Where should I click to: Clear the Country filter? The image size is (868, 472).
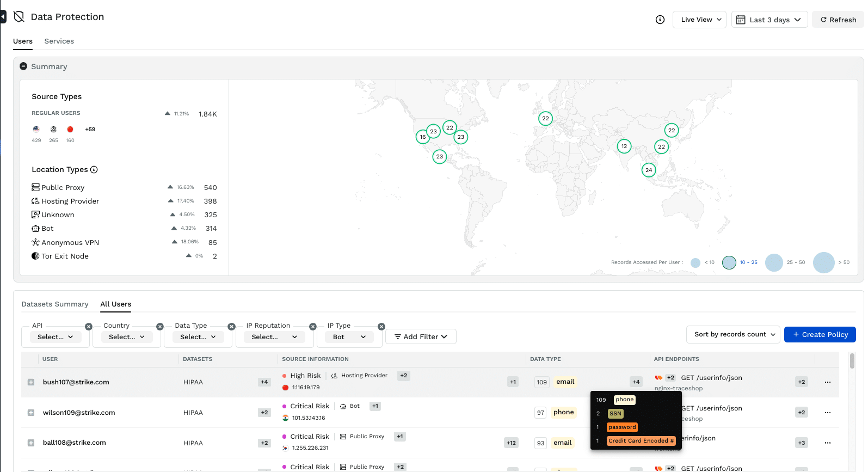pos(160,327)
